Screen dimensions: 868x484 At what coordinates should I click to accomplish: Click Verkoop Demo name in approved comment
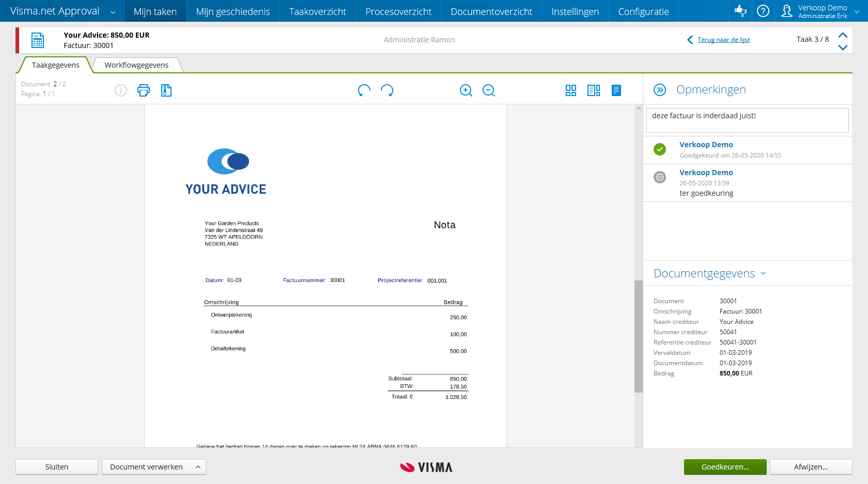[x=706, y=145]
